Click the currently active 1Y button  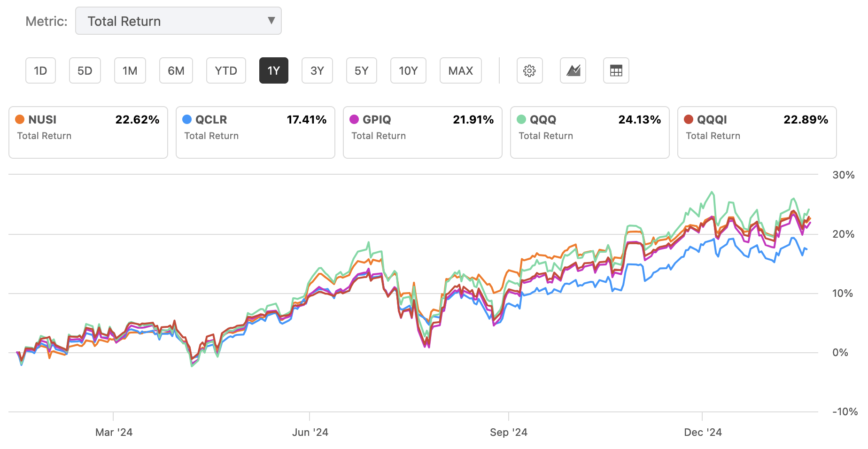pos(274,70)
